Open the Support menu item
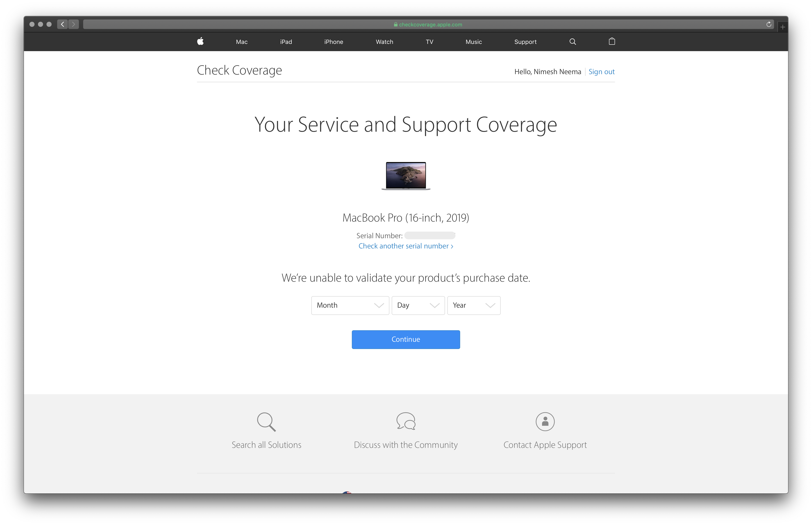This screenshot has height=525, width=812. click(x=525, y=42)
